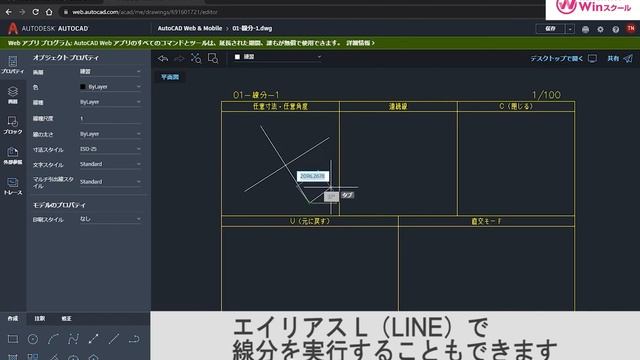
Task: Click the Zoom Extents icon
Action: [196, 58]
